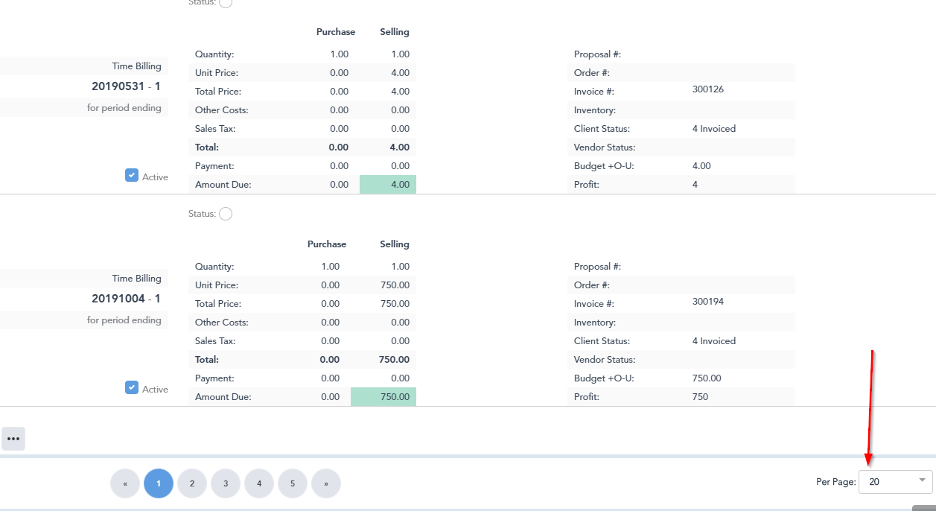The image size is (936, 512).
Task: Click the Per Page label
Action: (x=836, y=482)
